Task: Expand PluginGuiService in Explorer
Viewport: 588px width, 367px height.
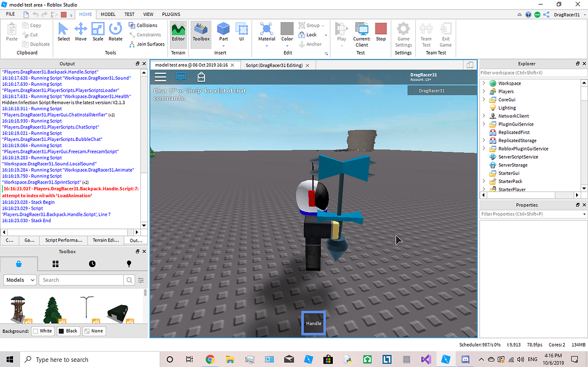Action: [483, 124]
